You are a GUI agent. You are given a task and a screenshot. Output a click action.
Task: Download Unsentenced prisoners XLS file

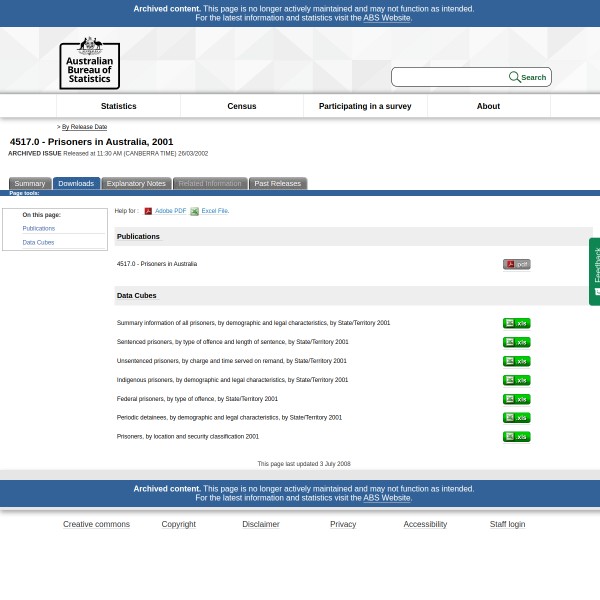point(516,362)
